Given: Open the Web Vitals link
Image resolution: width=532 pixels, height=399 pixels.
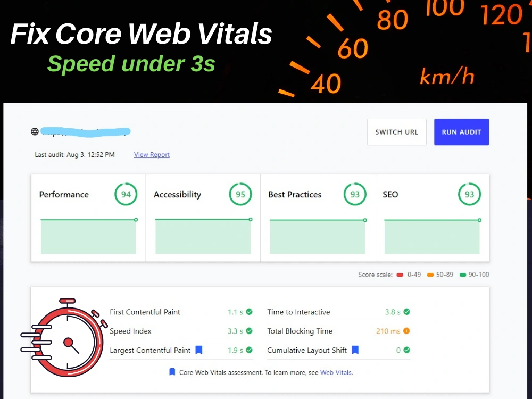Looking at the screenshot, I should point(336,372).
